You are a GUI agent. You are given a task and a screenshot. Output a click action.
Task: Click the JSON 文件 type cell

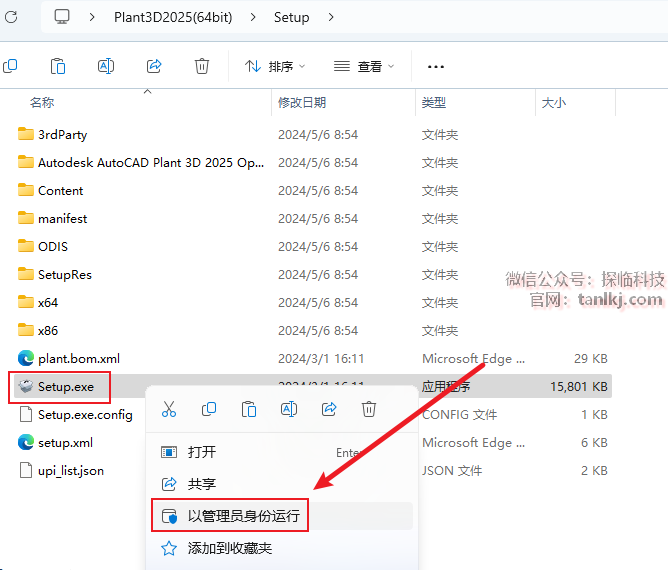click(x=452, y=471)
